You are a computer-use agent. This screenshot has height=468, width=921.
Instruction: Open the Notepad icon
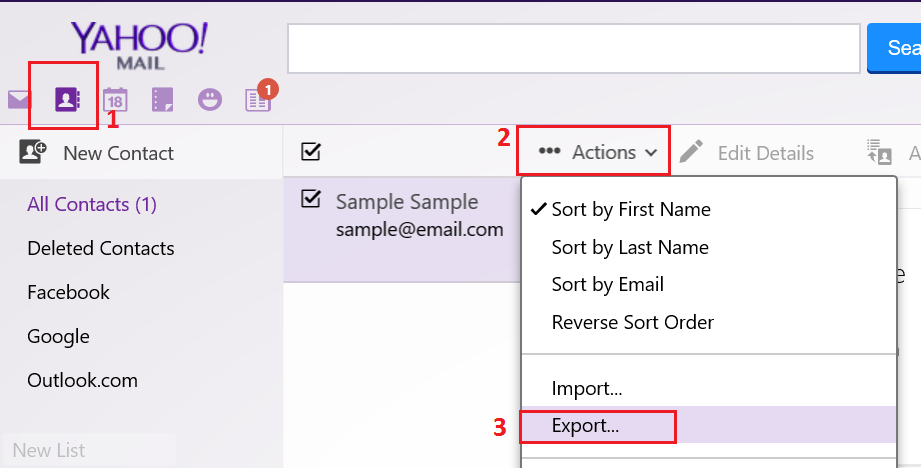pyautogui.click(x=162, y=99)
